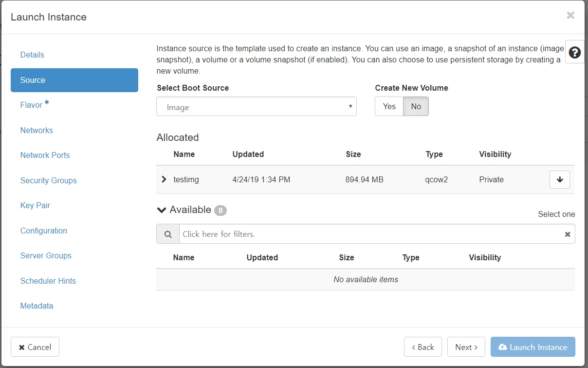Viewport: 588px width, 368px height.
Task: Go to the Details step
Action: pos(32,55)
